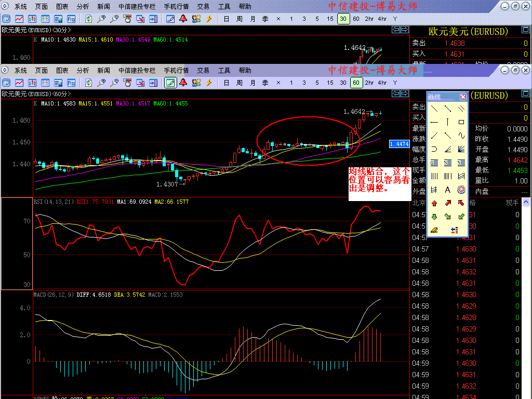Viewport: 532px width, 399px height.
Task: Select the vertical line drawing tool
Action: tap(448, 122)
